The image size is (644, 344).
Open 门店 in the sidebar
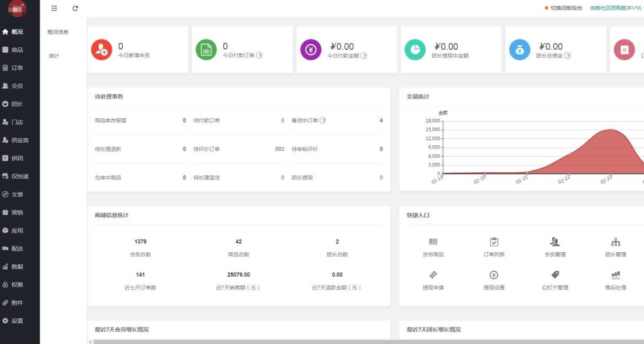pyautogui.click(x=17, y=122)
